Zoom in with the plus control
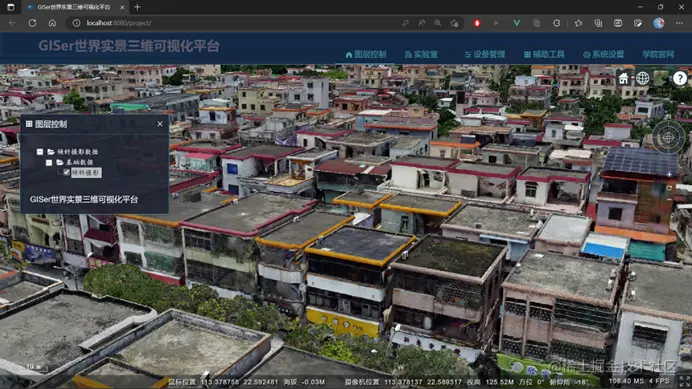Image resolution: width=692 pixels, height=389 pixels. click(669, 175)
